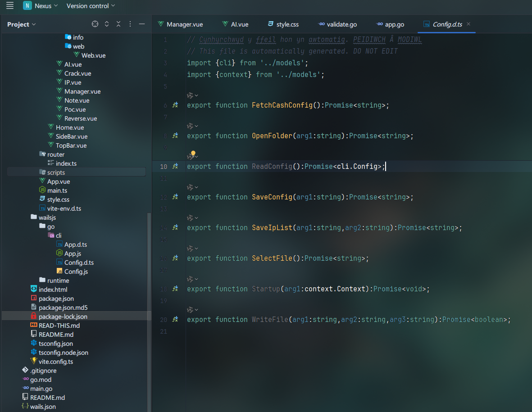This screenshot has height=412, width=532.
Task: Hide the Project tool window
Action: [142, 24]
